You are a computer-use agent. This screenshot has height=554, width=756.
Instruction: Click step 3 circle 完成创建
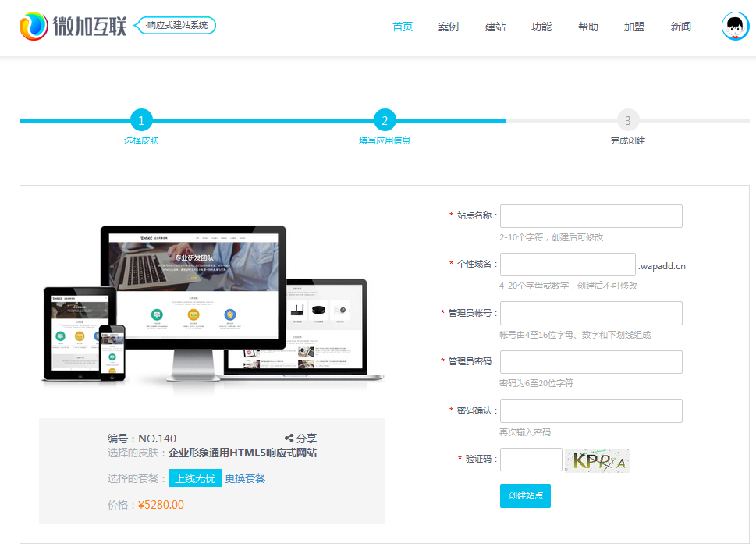pyautogui.click(x=627, y=120)
